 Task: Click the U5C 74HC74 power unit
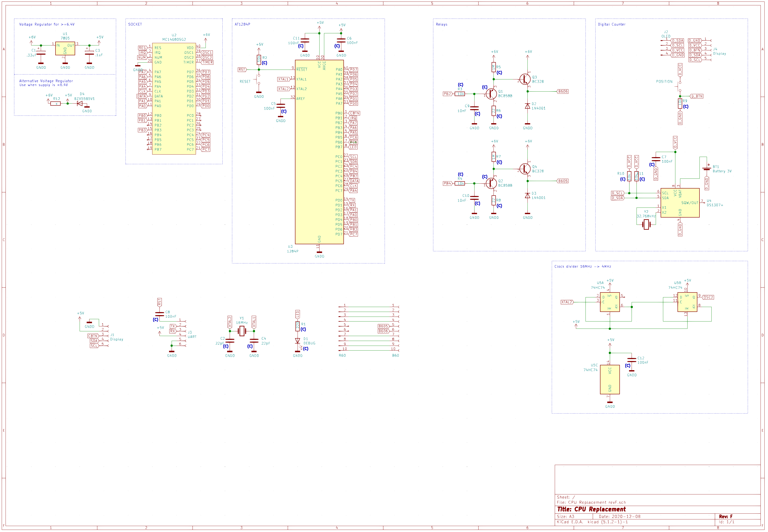tap(610, 380)
